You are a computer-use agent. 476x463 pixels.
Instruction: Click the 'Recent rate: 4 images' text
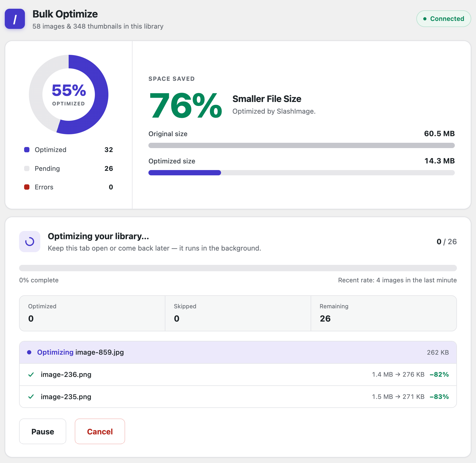point(398,280)
